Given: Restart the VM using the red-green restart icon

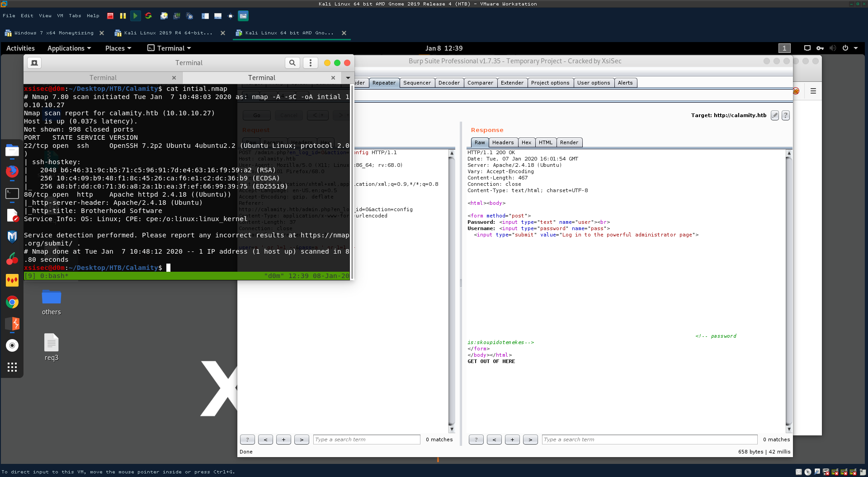Looking at the screenshot, I should (x=148, y=16).
